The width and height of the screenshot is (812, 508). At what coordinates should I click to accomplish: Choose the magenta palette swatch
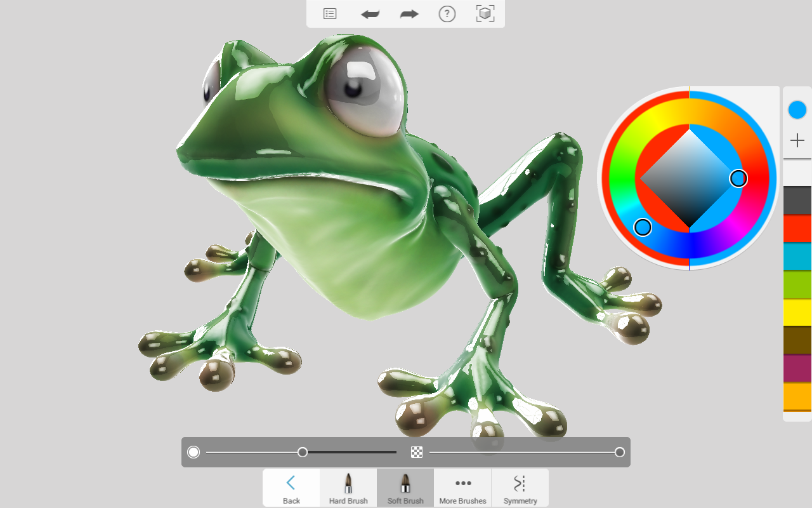pos(797,368)
